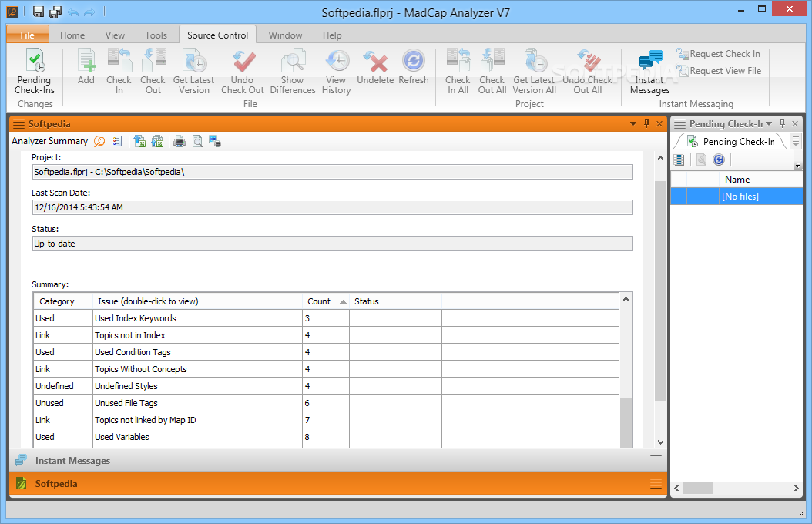This screenshot has width=812, height=524.
Task: Click the Check In file button
Action: 119,72
